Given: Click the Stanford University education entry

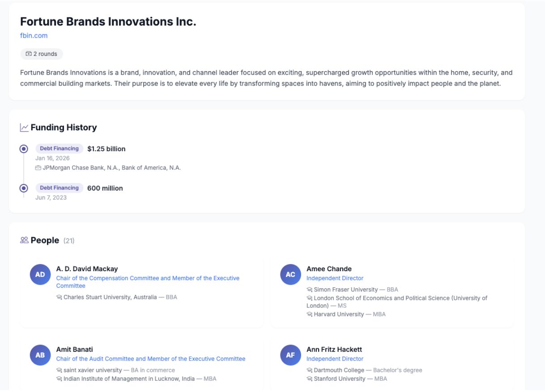Looking at the screenshot, I should (x=347, y=379).
